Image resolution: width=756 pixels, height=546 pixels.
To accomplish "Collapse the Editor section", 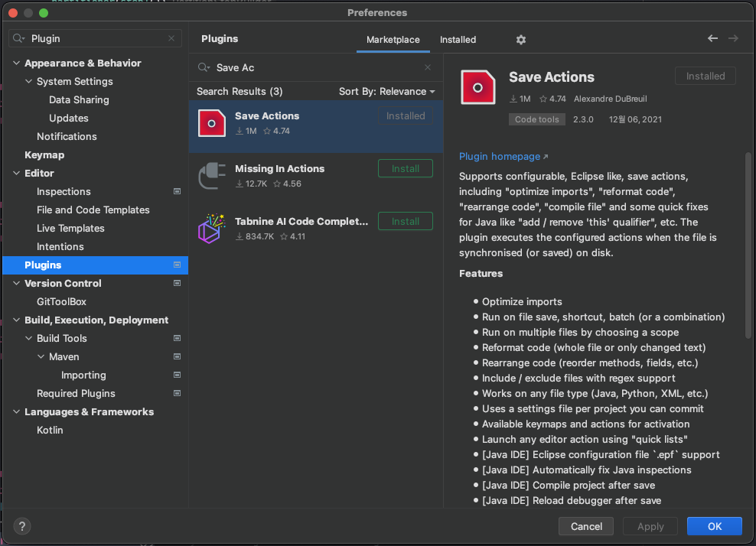I will (16, 173).
